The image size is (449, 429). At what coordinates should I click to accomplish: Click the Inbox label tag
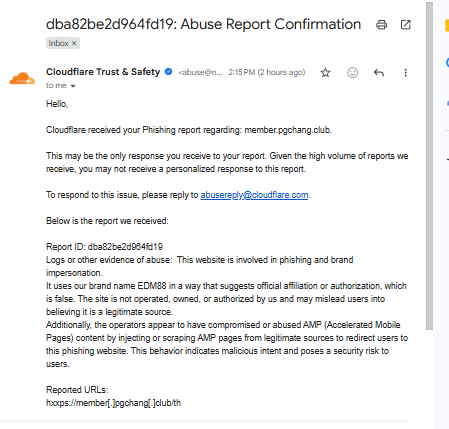pos(58,43)
